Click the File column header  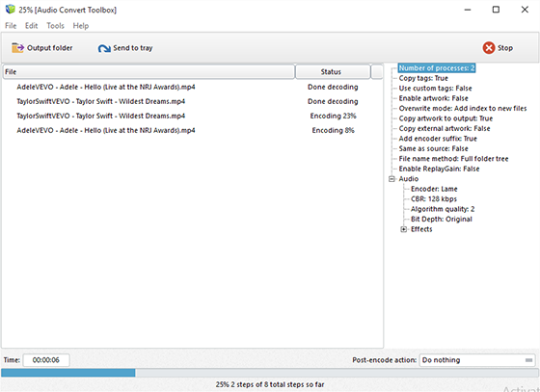pyautogui.click(x=148, y=72)
